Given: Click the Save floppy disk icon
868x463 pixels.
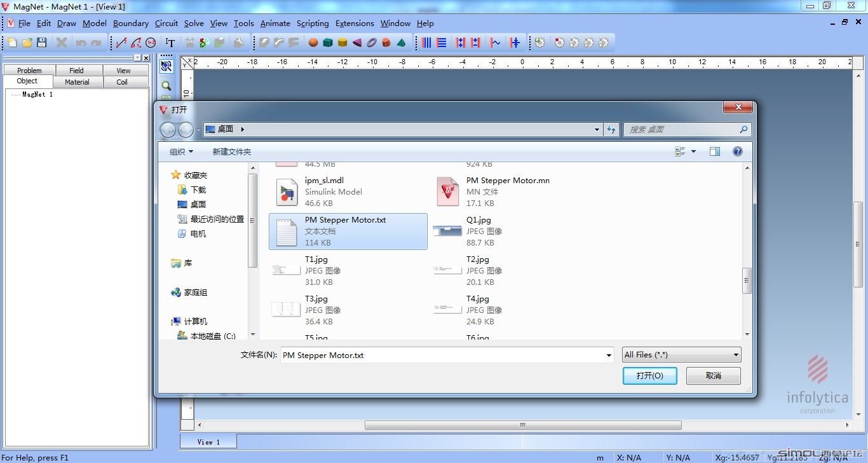Looking at the screenshot, I should tap(41, 43).
